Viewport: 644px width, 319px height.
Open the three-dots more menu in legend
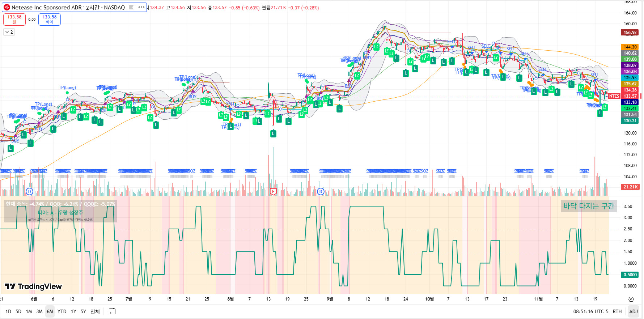tap(141, 7)
